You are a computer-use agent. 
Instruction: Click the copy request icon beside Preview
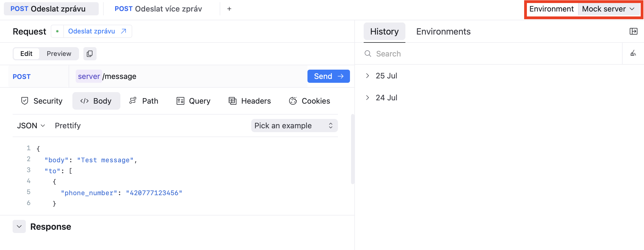coord(90,54)
